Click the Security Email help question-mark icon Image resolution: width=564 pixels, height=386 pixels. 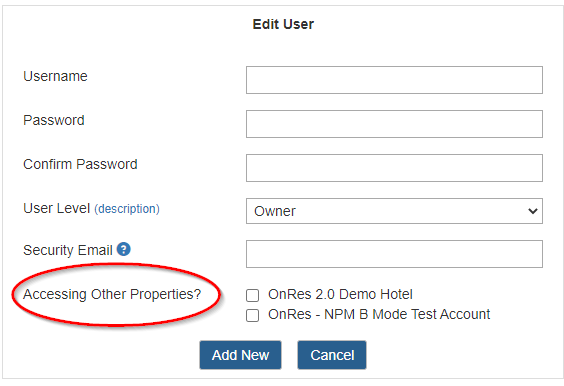[123, 249]
